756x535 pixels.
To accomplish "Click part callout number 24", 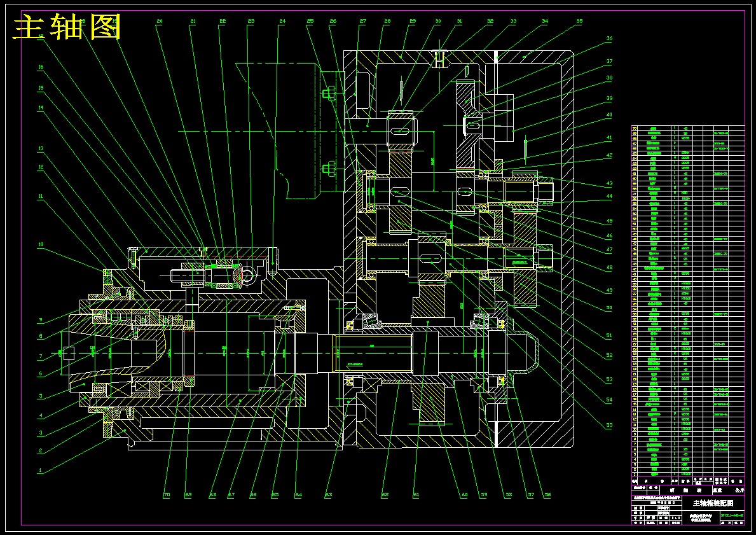I will pos(282,21).
